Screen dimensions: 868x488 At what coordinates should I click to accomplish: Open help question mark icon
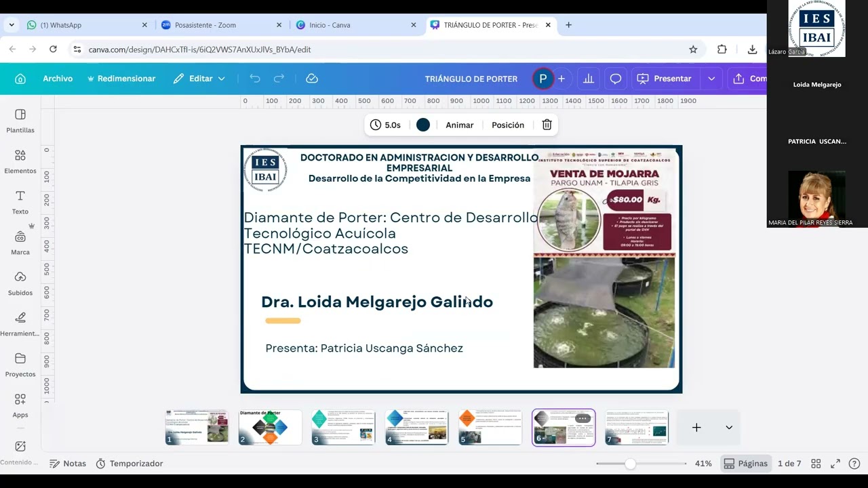coord(854,464)
